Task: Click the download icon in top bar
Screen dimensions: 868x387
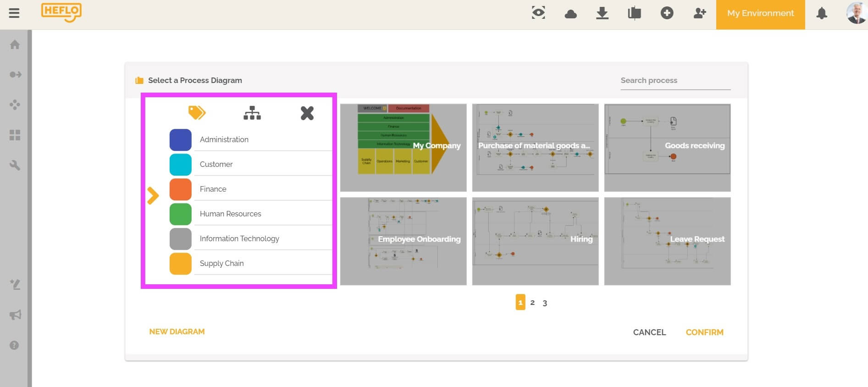Action: tap(602, 13)
